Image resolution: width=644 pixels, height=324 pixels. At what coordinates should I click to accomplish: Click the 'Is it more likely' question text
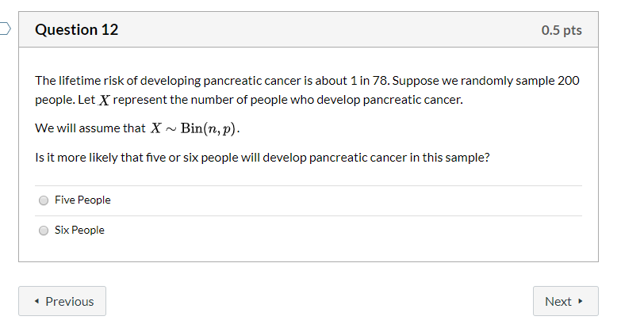coord(263,158)
